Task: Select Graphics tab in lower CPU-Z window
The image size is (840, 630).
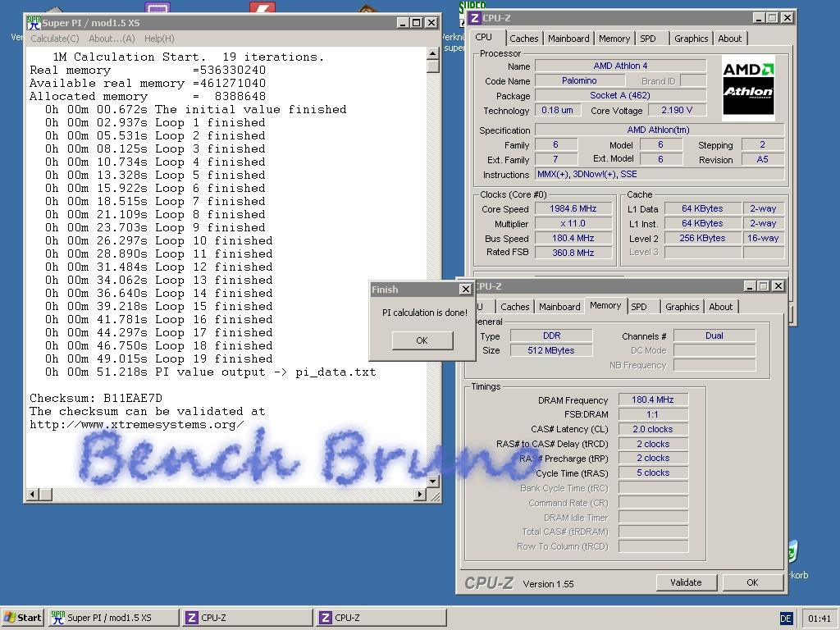Action: coord(682,307)
